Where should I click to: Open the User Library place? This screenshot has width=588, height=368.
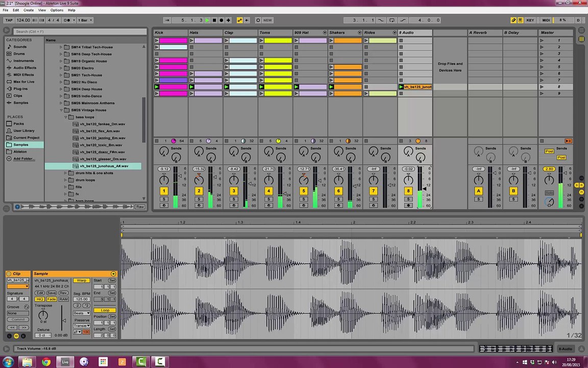[x=24, y=131]
